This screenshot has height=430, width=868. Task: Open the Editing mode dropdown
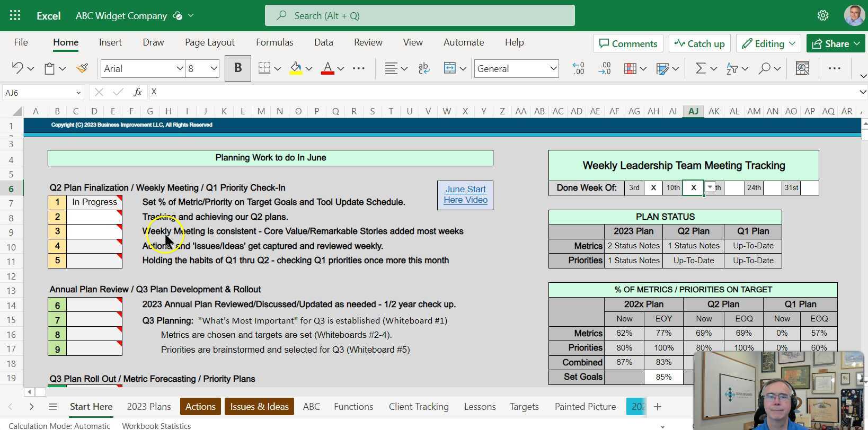(x=769, y=43)
